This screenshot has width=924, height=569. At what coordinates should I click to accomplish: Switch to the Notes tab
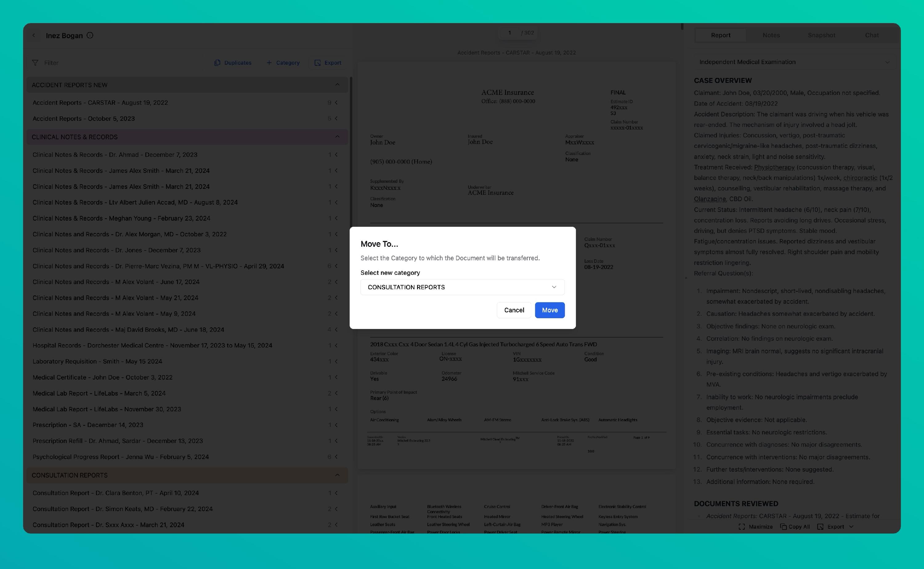771,35
